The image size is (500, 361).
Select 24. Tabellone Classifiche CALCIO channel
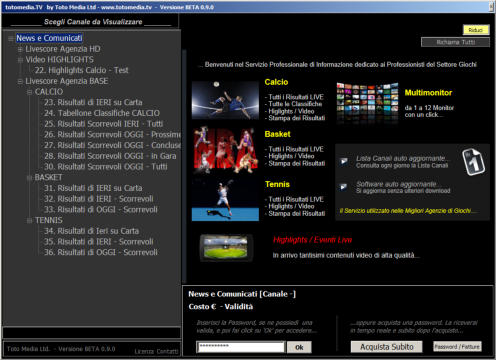click(x=103, y=114)
